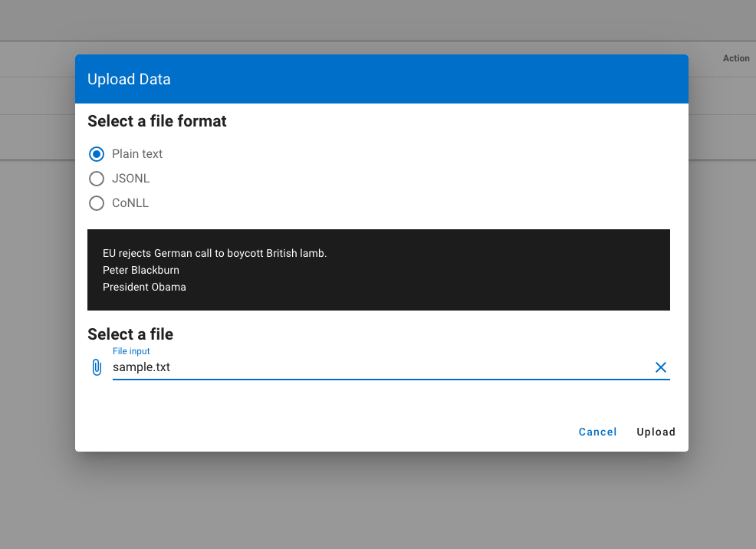This screenshot has height=549, width=756.
Task: Cancel the upload dialog
Action: [597, 432]
